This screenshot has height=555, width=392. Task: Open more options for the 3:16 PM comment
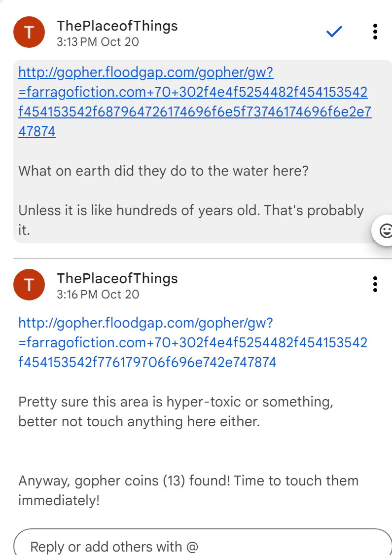pyautogui.click(x=375, y=284)
